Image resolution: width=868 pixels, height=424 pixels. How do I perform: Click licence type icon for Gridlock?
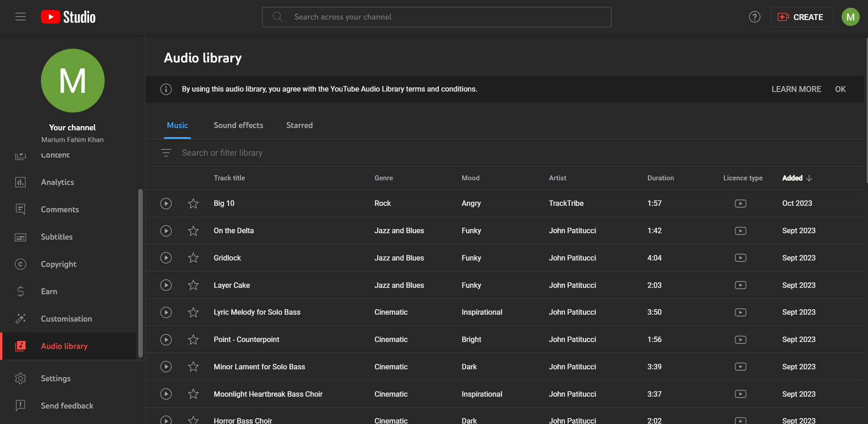coord(740,258)
